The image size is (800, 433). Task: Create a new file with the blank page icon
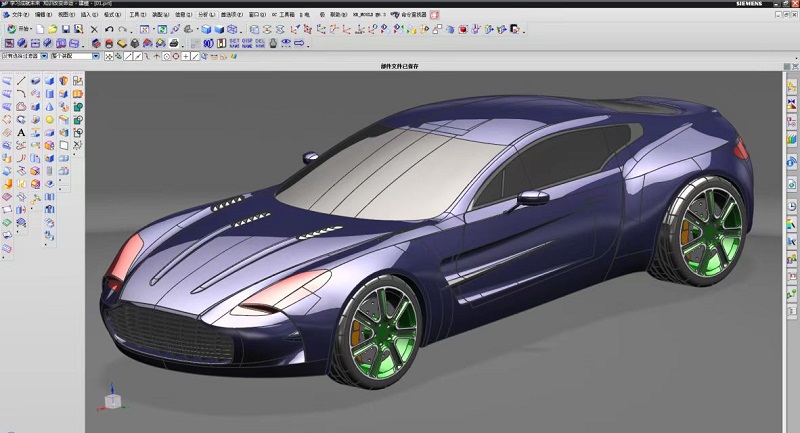[x=40, y=29]
